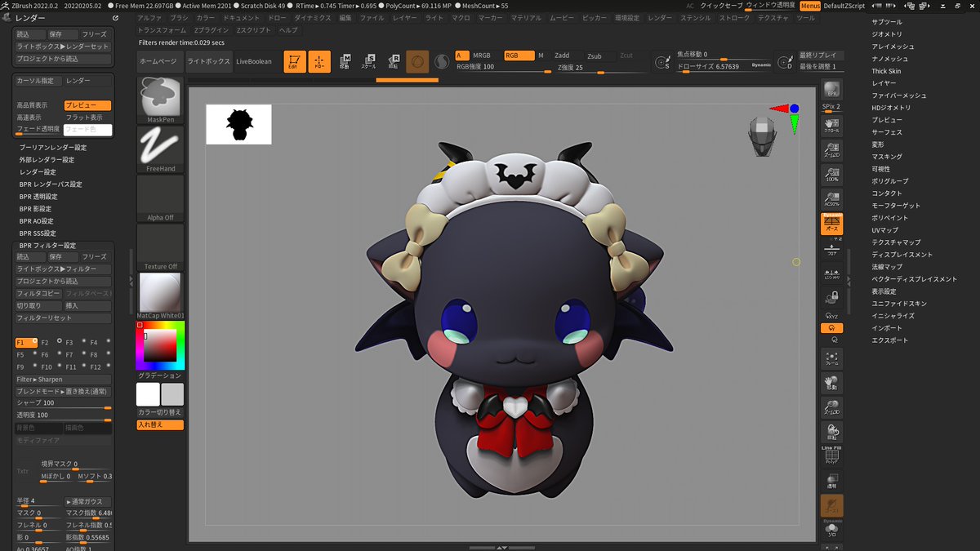
Task: Click the 100% actual size icon
Action: pos(831,174)
